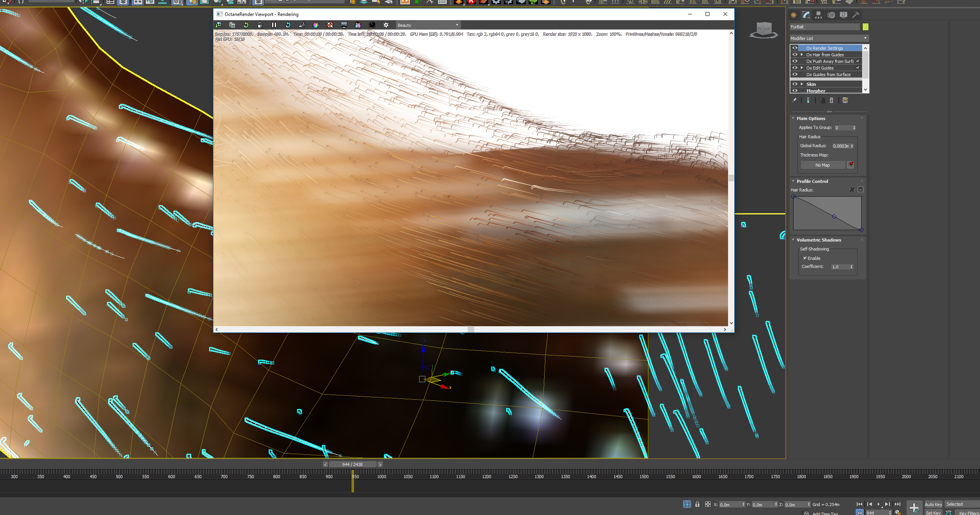
Task: Click the camera snapshot icon in Octane toolbar
Action: [372, 25]
